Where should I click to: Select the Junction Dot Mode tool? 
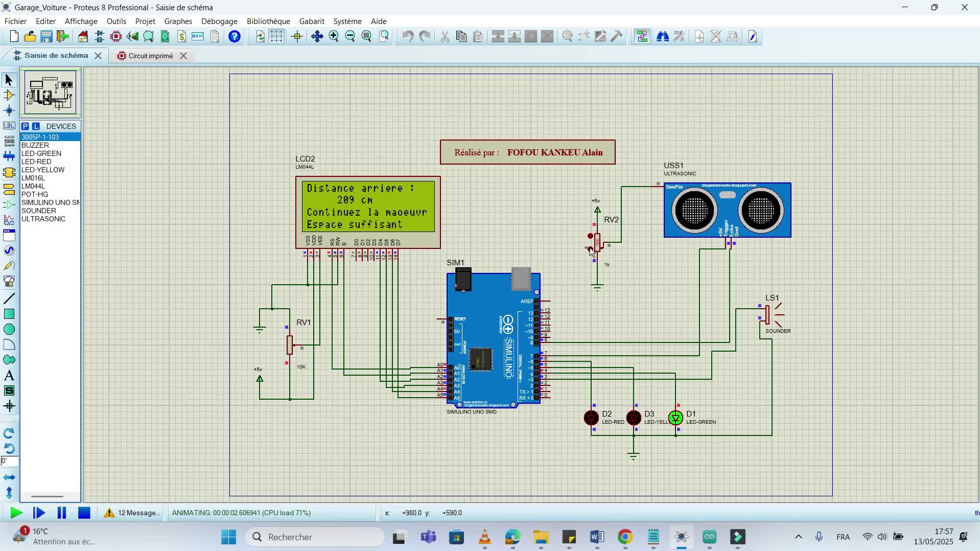(x=9, y=110)
